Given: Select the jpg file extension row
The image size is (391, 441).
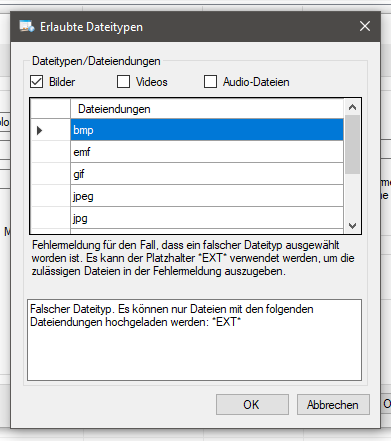Looking at the screenshot, I should click(x=207, y=218).
